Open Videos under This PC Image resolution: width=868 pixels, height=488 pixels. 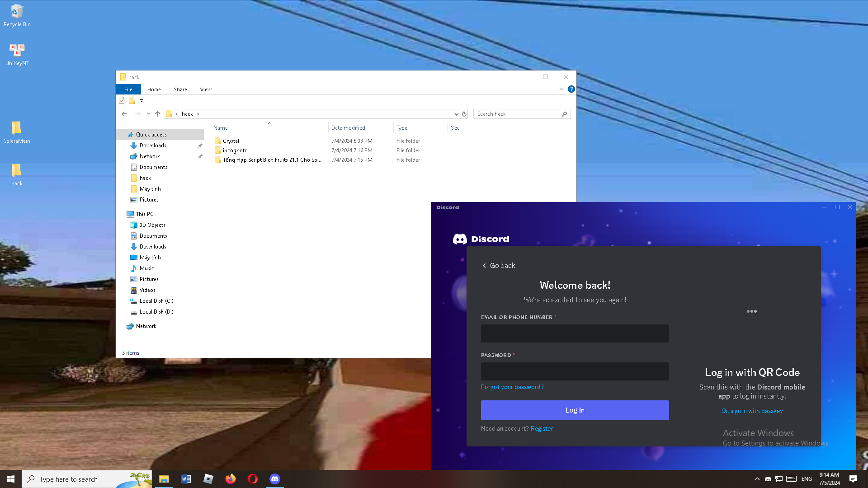(147, 290)
